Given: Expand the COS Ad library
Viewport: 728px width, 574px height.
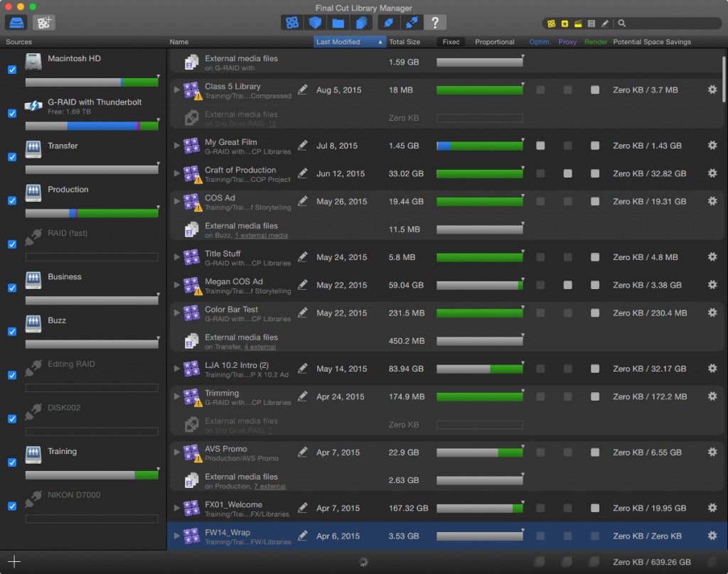Looking at the screenshot, I should click(177, 201).
